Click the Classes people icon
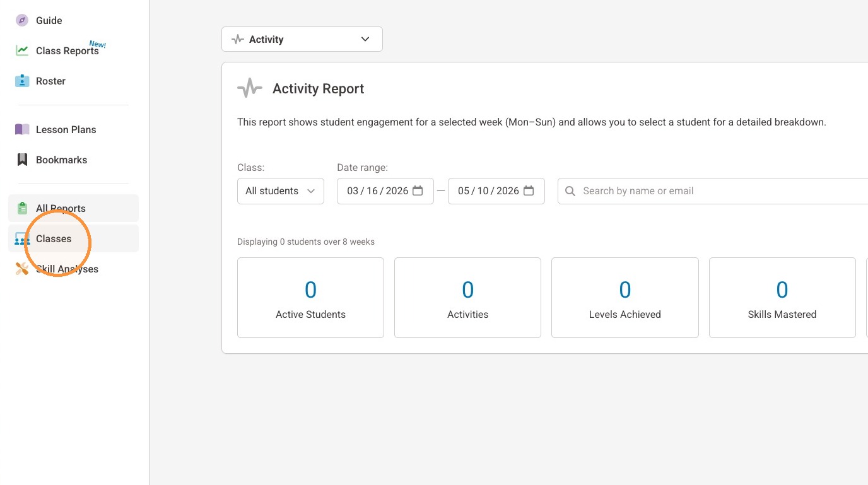The width and height of the screenshot is (868, 485). [22, 239]
